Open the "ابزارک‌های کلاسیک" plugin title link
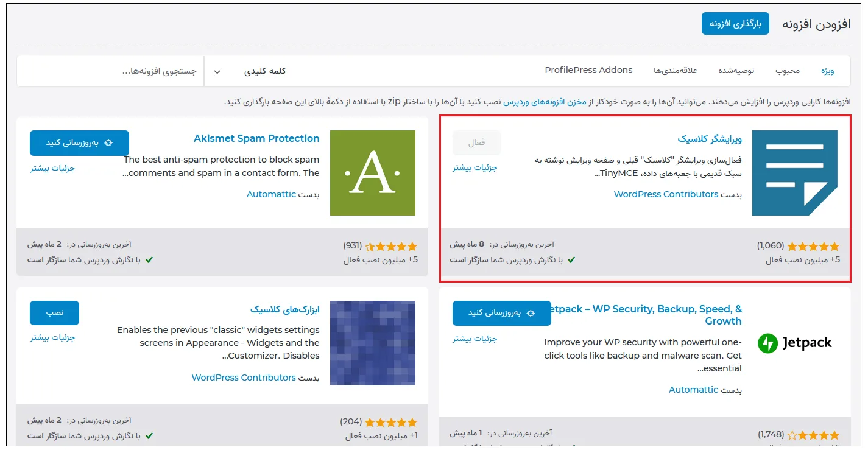Viewport: 868px width, 450px height. pos(285,309)
